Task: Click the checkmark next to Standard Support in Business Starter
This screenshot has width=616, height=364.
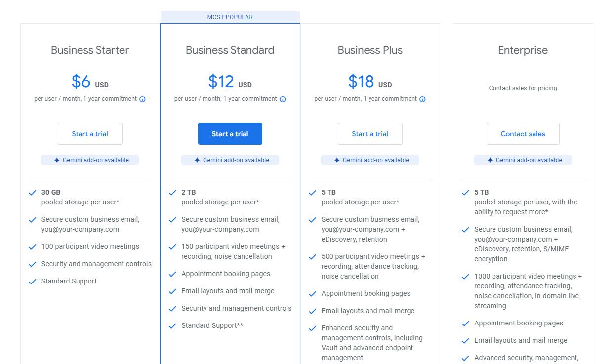Action: 33,281
